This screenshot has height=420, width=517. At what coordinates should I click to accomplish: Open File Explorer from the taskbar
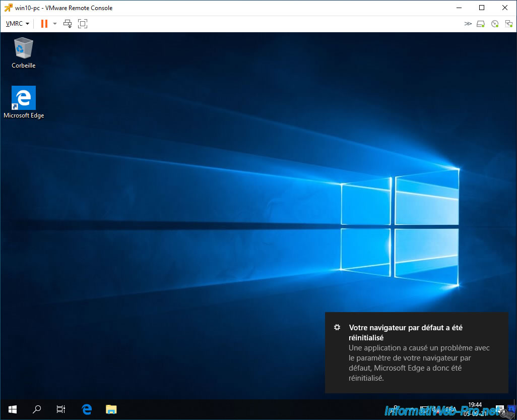tap(111, 409)
